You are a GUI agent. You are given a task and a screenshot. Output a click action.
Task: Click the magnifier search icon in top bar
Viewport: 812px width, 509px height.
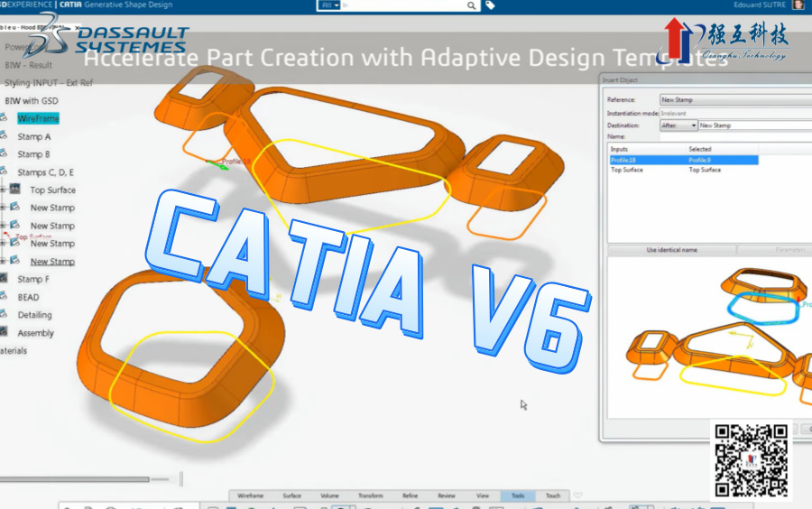[471, 5]
